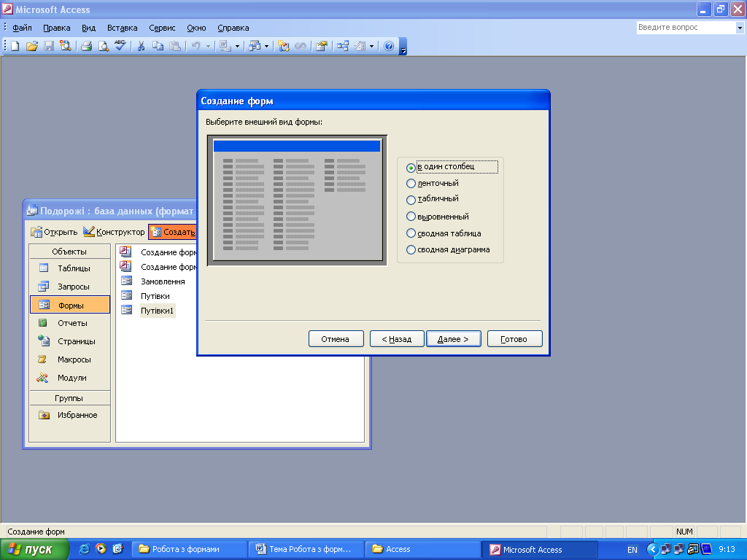Screen dimensions: 747x560
Task: Open the Правка menu
Action: [57, 28]
